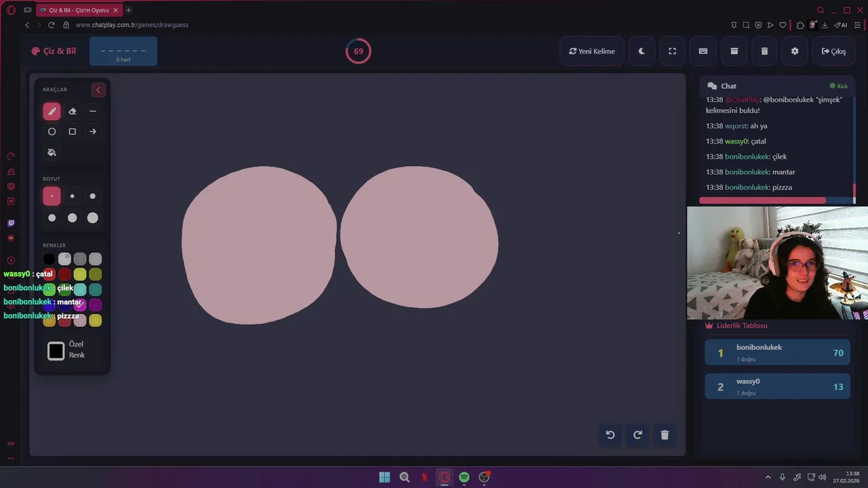Screen dimensions: 868x488
Task: Pick the purple color swatch
Action: point(96,305)
